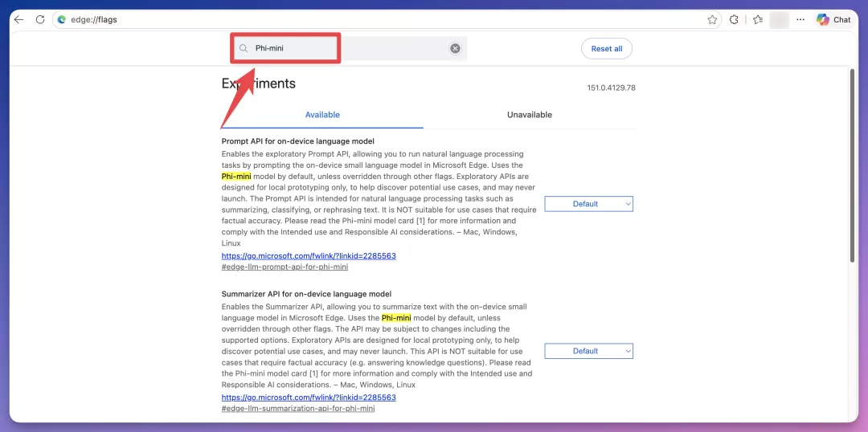Viewport: 868px width, 432px height.
Task: Open the Favorites list icon
Action: 758,19
